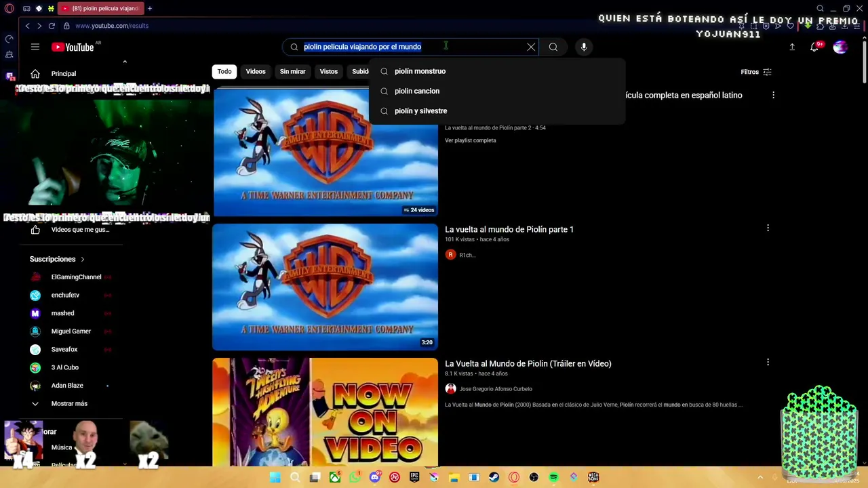The image size is (868, 488).
Task: Expand the Suscripciones section
Action: 57,259
